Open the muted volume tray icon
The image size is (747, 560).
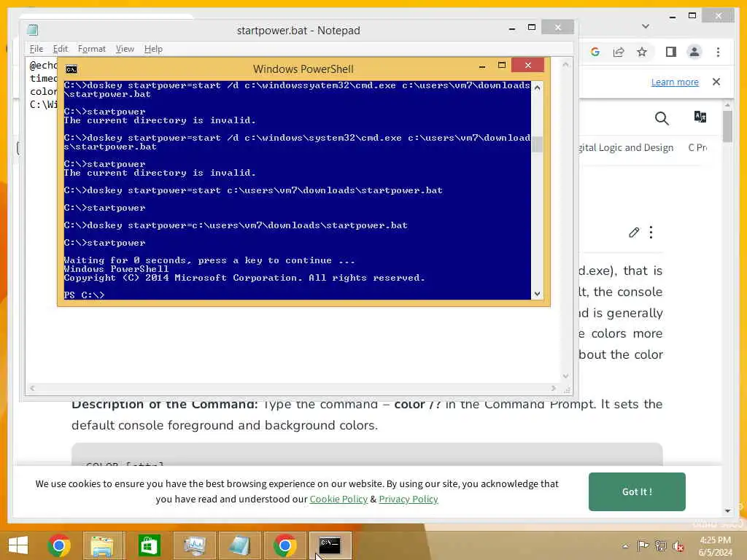[678, 546]
